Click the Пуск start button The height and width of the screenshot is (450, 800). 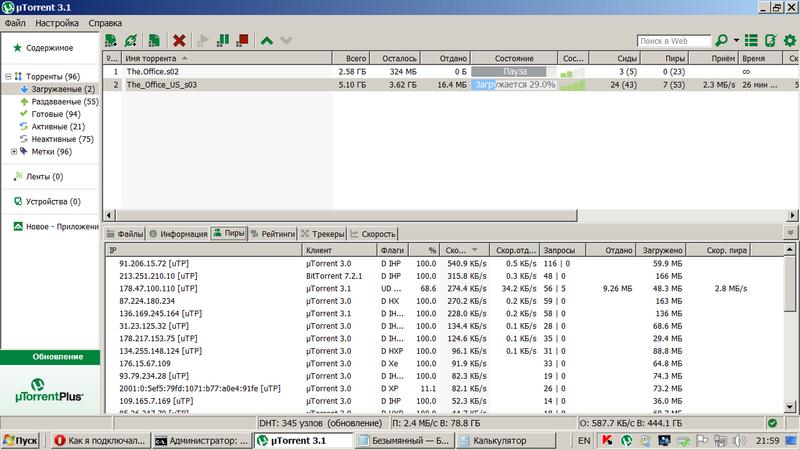point(20,440)
